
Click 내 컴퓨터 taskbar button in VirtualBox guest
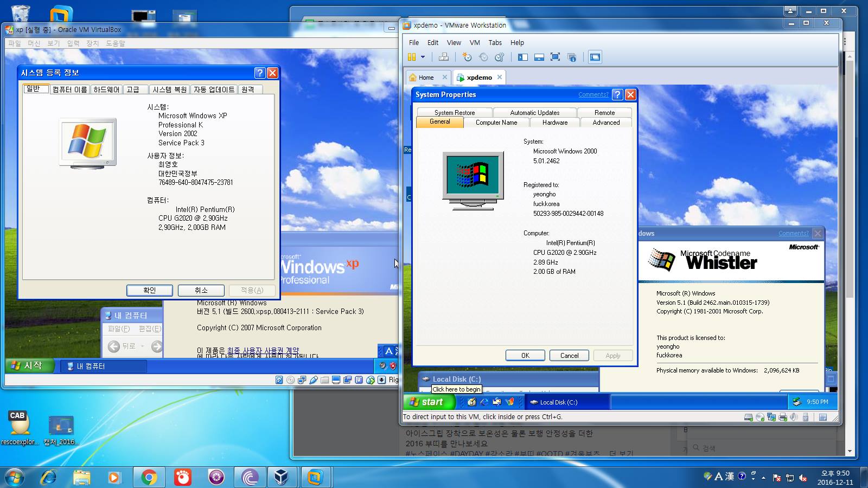[103, 366]
